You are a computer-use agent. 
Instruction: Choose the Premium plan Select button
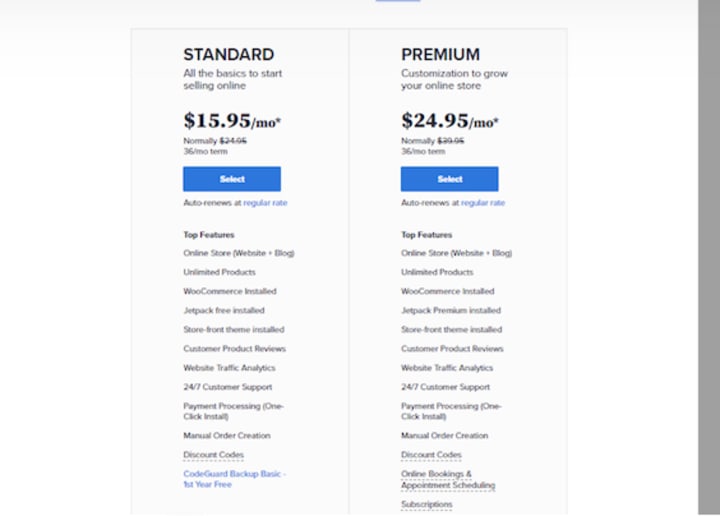click(449, 179)
